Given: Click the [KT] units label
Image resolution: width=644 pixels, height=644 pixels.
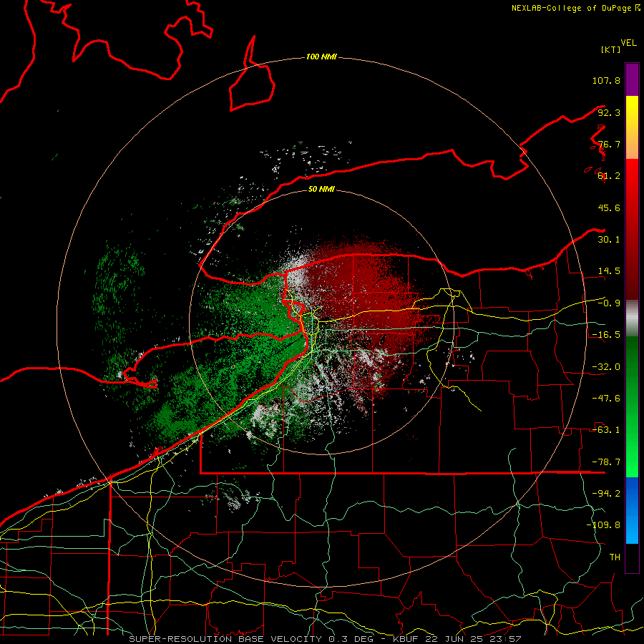Looking at the screenshot, I should 611,49.
